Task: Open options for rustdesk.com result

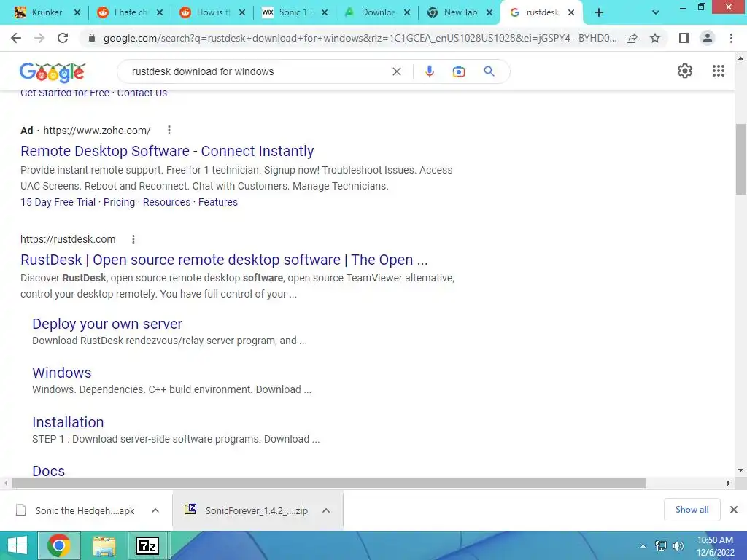Action: 133,239
